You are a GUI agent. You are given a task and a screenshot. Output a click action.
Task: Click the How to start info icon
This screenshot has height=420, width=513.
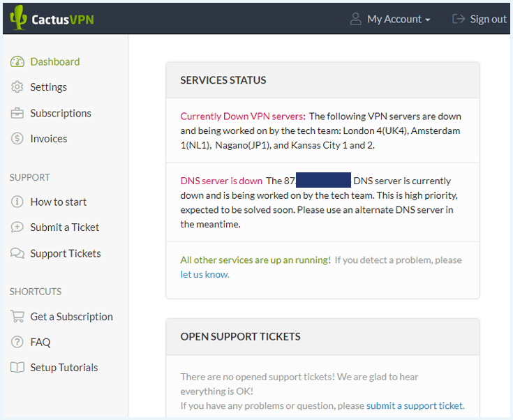(x=17, y=202)
